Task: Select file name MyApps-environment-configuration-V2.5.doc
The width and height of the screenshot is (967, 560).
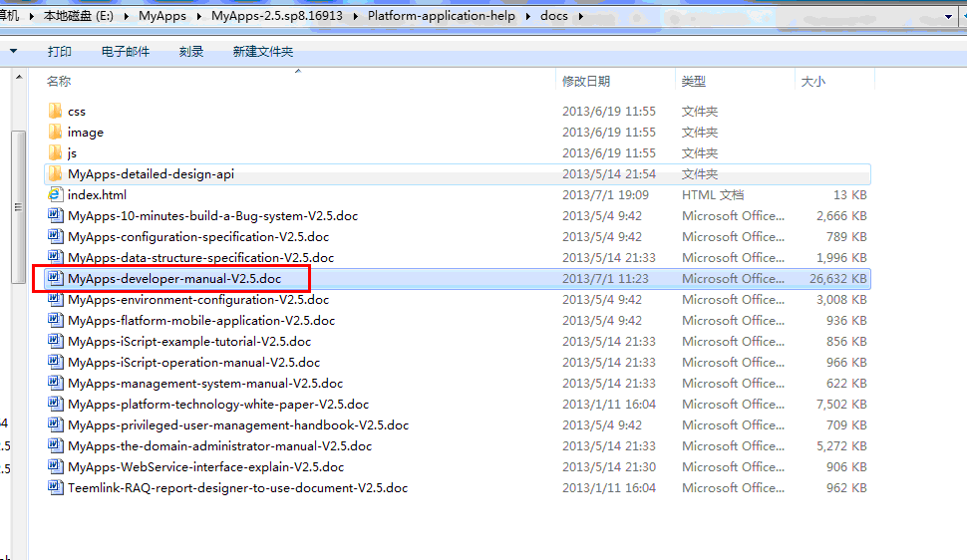Action: (198, 300)
